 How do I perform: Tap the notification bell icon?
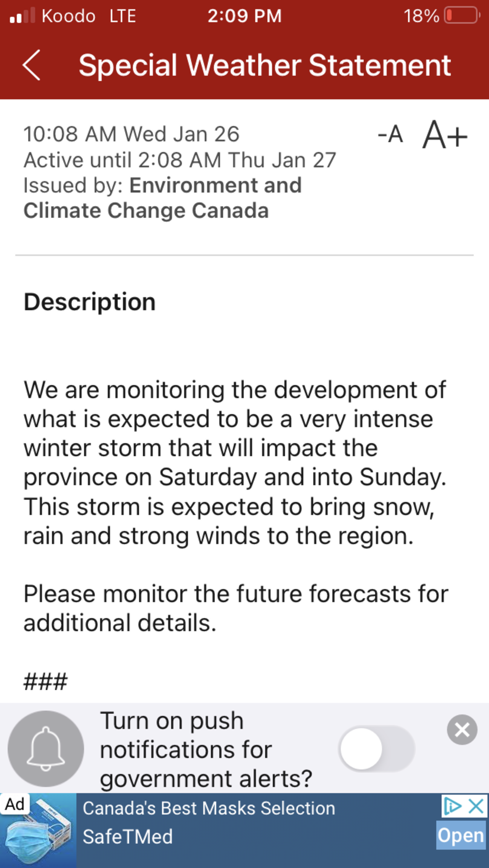[x=46, y=748]
